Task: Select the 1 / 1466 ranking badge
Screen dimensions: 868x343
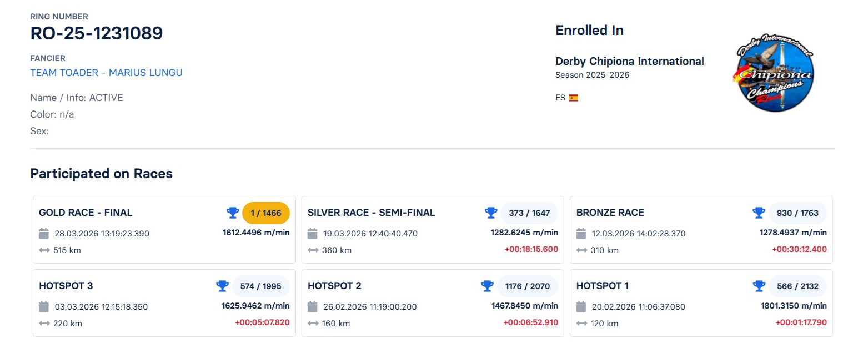Action: click(265, 213)
